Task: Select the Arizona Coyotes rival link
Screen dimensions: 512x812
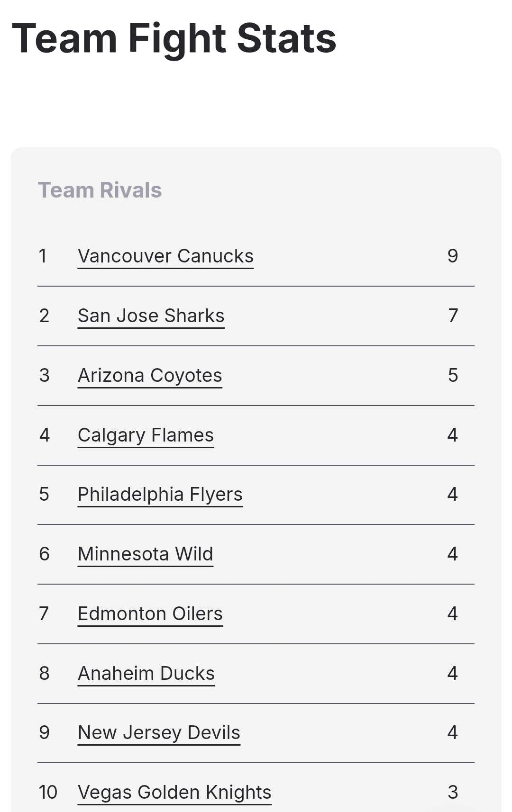Action: [x=150, y=376]
